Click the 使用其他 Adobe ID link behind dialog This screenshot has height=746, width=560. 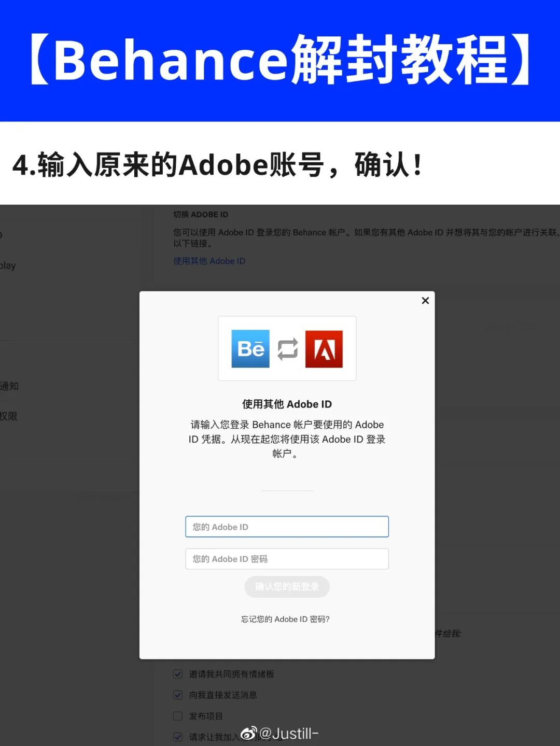point(209,261)
